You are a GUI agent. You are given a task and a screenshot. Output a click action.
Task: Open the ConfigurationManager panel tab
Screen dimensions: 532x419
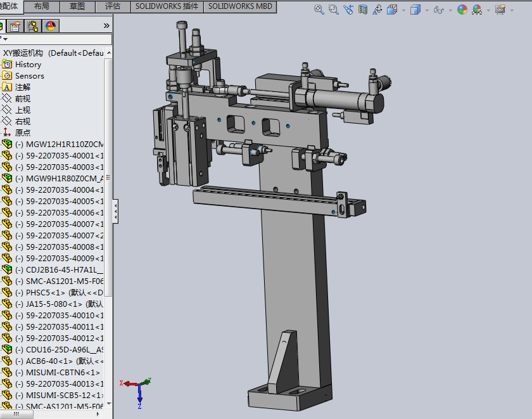(32, 26)
